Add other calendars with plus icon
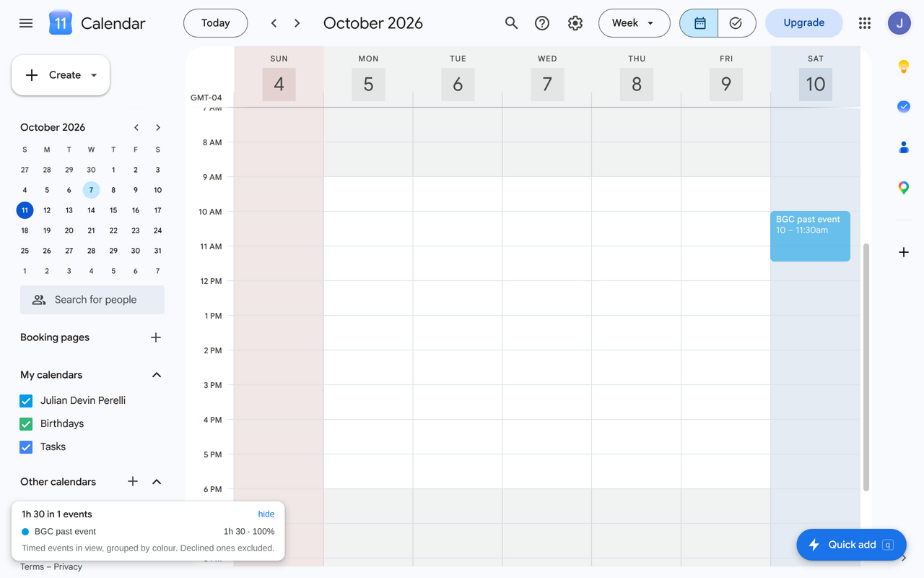 (133, 481)
